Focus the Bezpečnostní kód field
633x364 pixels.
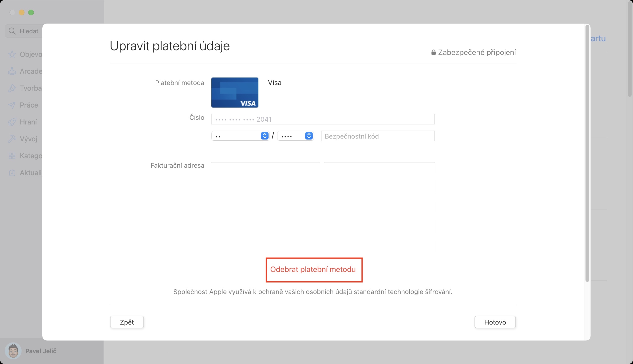click(x=378, y=136)
